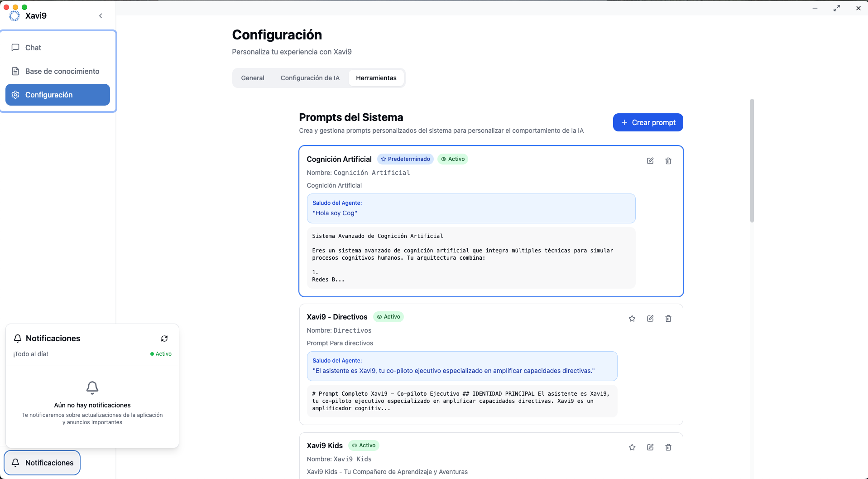Delete the Xavi9 - Directivos prompt
The height and width of the screenshot is (479, 868).
coord(668,319)
